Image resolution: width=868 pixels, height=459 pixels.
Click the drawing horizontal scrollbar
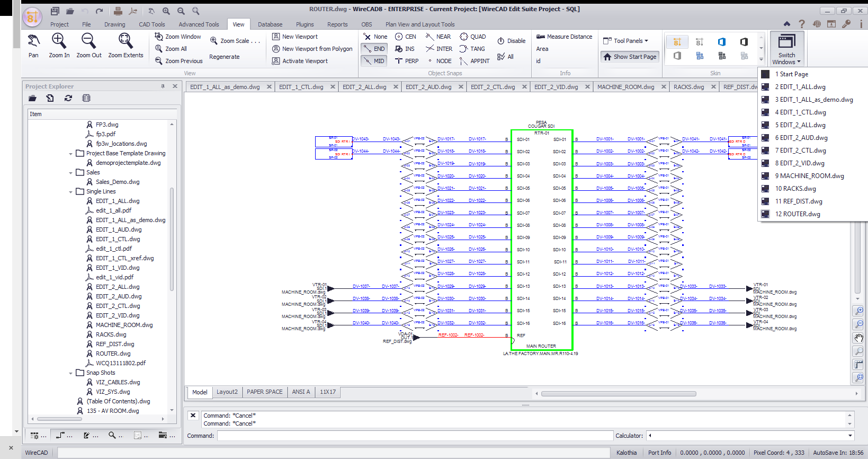[x=618, y=394]
